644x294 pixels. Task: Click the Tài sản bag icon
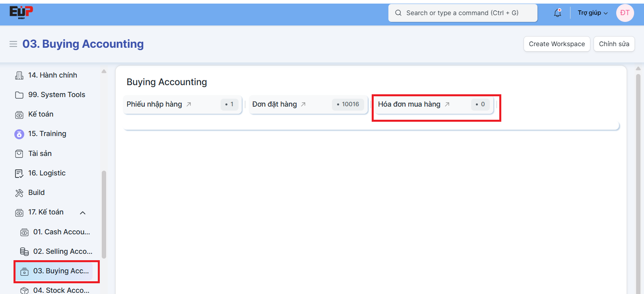click(x=19, y=154)
